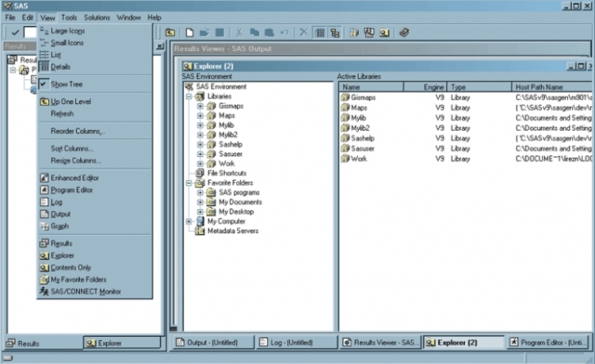This screenshot has width=595, height=364.
Task: Click the Submit checkmark icon
Action: pyautogui.click(x=15, y=32)
